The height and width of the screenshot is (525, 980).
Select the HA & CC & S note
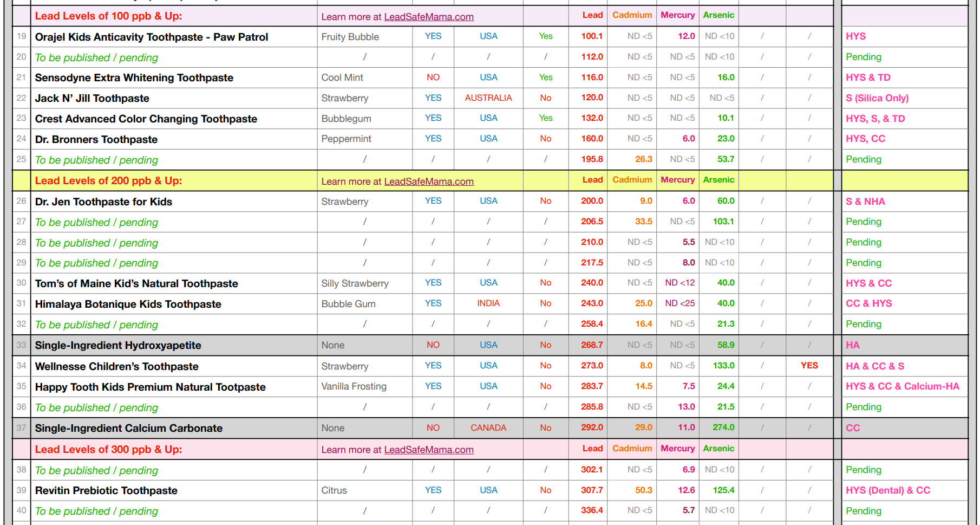[875, 366]
